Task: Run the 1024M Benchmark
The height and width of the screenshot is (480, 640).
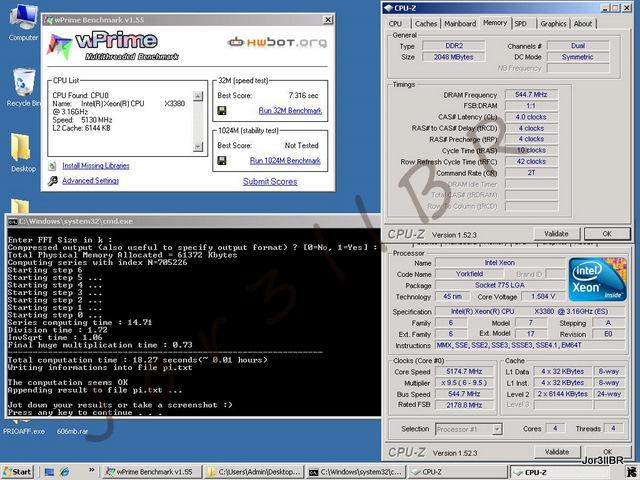Action: [285, 161]
